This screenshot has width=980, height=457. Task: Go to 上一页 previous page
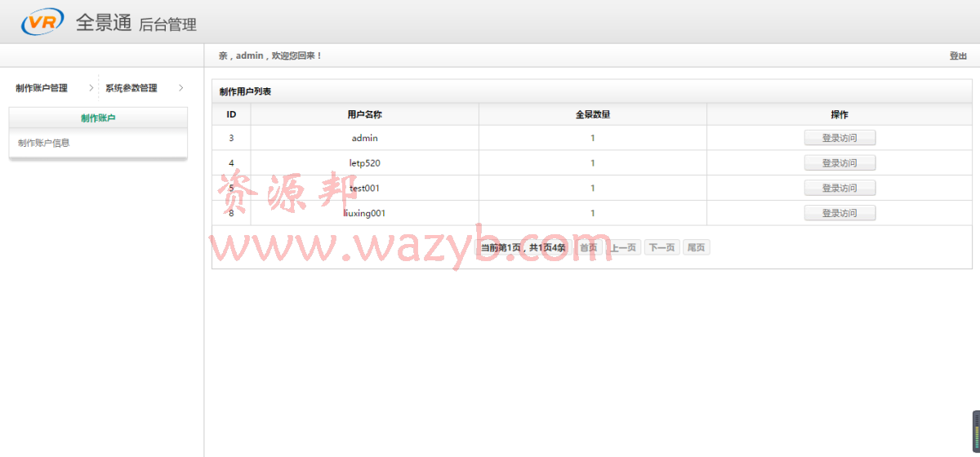624,247
